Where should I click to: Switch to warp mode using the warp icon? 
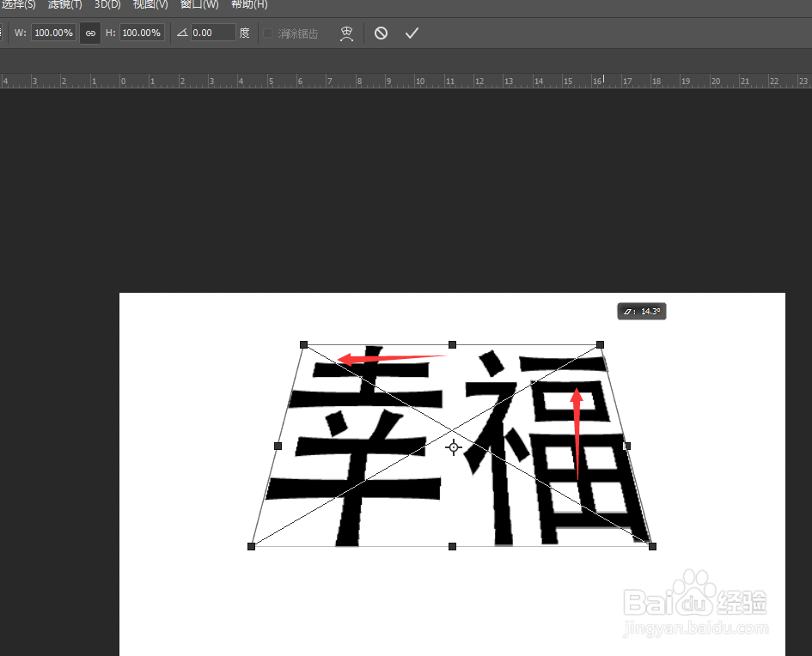pyautogui.click(x=346, y=33)
